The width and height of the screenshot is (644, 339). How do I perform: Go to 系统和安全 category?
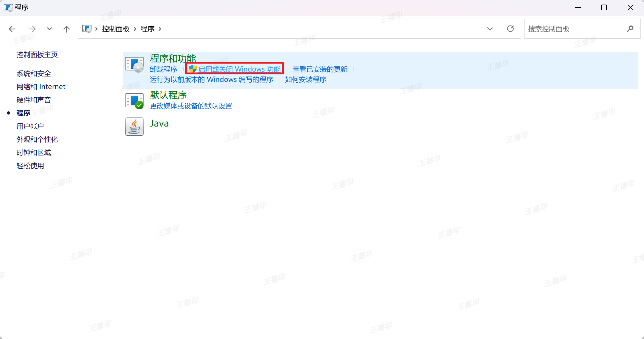pyautogui.click(x=34, y=74)
